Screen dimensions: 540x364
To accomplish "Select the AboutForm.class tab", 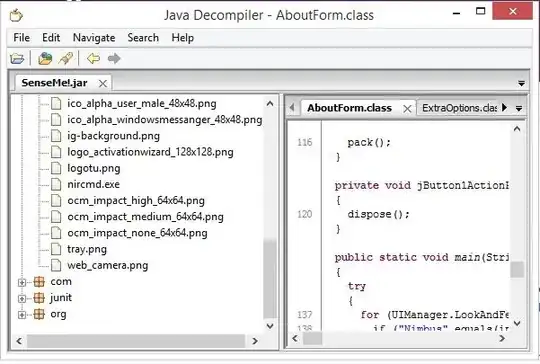I will tap(349, 108).
